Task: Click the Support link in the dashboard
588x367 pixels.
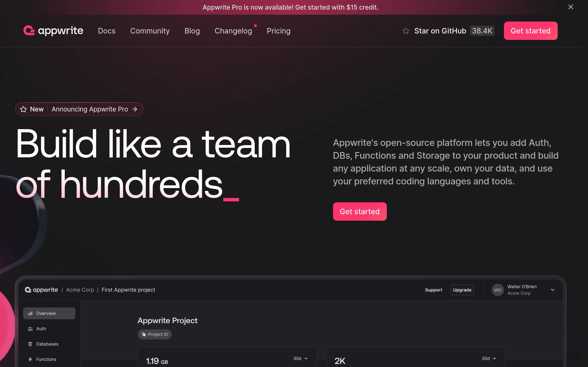Action: pos(433,289)
